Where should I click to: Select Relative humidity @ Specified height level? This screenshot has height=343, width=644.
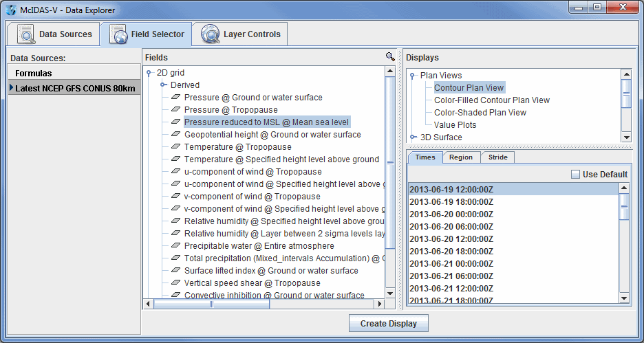284,221
